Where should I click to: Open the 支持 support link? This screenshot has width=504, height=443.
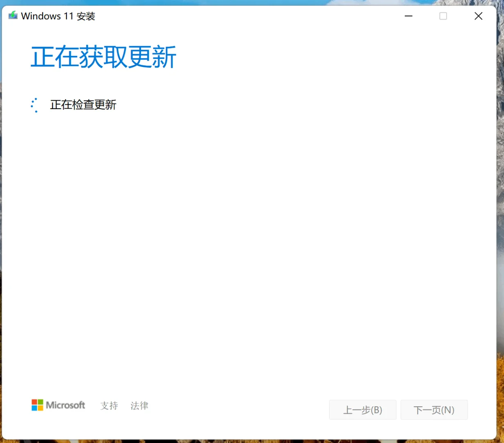coord(109,406)
